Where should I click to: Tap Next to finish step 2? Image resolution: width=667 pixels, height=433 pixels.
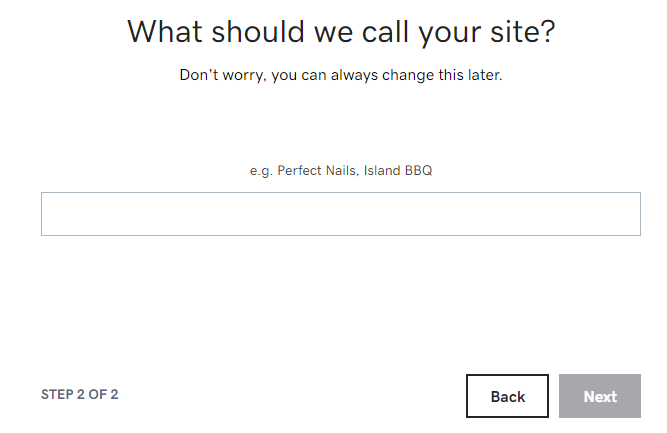pos(600,396)
